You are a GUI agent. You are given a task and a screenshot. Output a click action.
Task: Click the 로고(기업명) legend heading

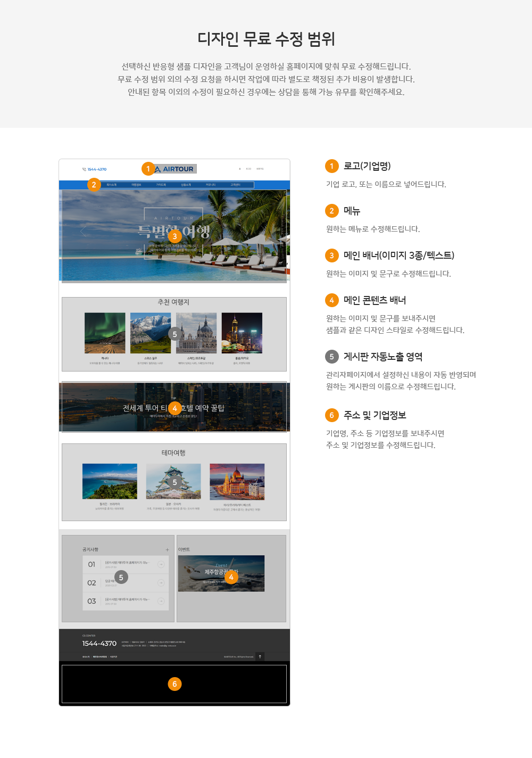pyautogui.click(x=367, y=166)
